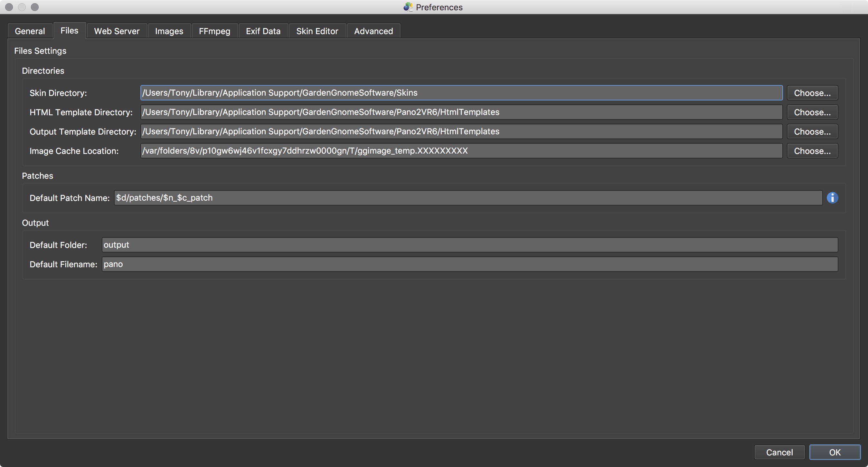Click the Skin Directory path input field

point(460,93)
